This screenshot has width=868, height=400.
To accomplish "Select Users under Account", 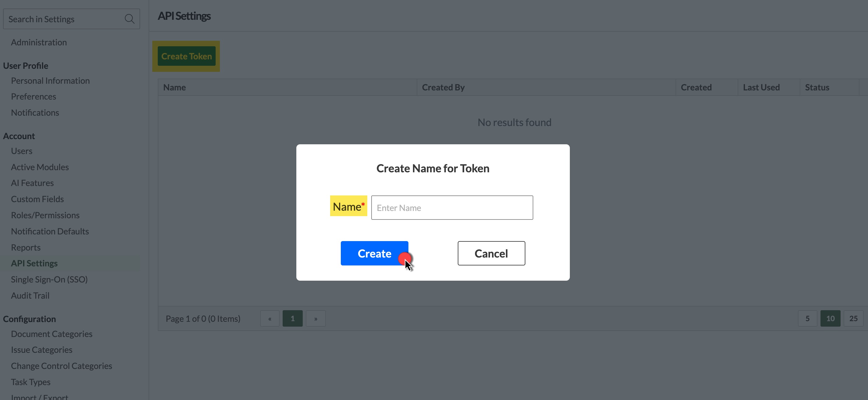I will click(x=22, y=151).
